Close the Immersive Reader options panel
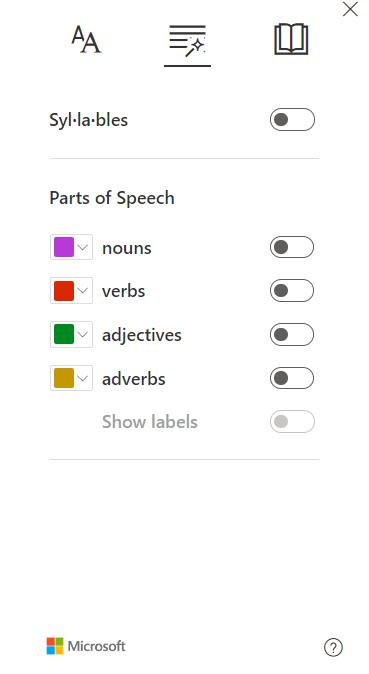 point(350,9)
